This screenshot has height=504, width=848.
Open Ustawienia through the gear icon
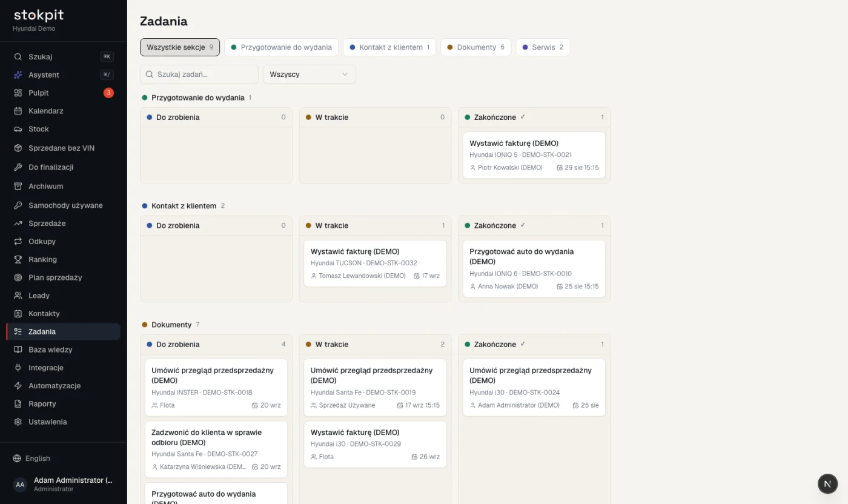point(18,422)
